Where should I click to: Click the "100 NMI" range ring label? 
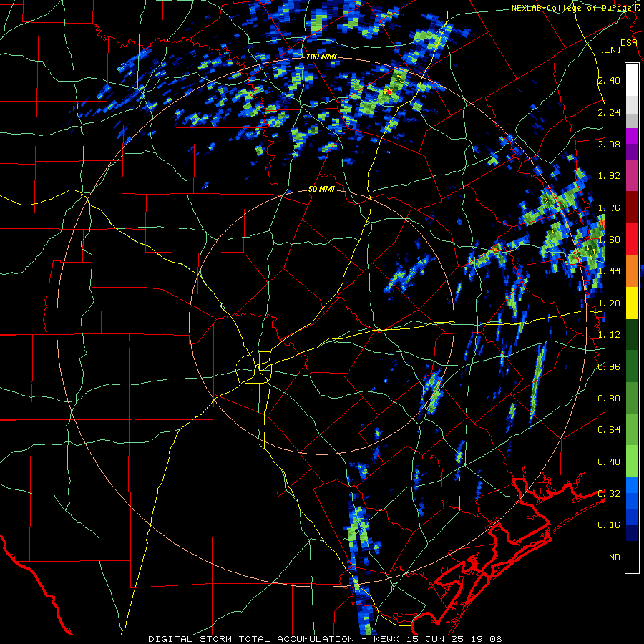coord(321,57)
